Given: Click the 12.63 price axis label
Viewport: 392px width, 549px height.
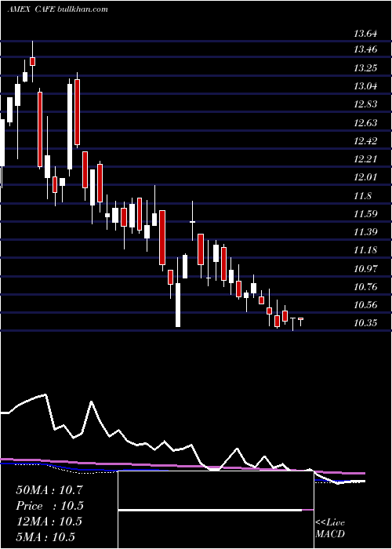Looking at the screenshot, I should tap(365, 122).
